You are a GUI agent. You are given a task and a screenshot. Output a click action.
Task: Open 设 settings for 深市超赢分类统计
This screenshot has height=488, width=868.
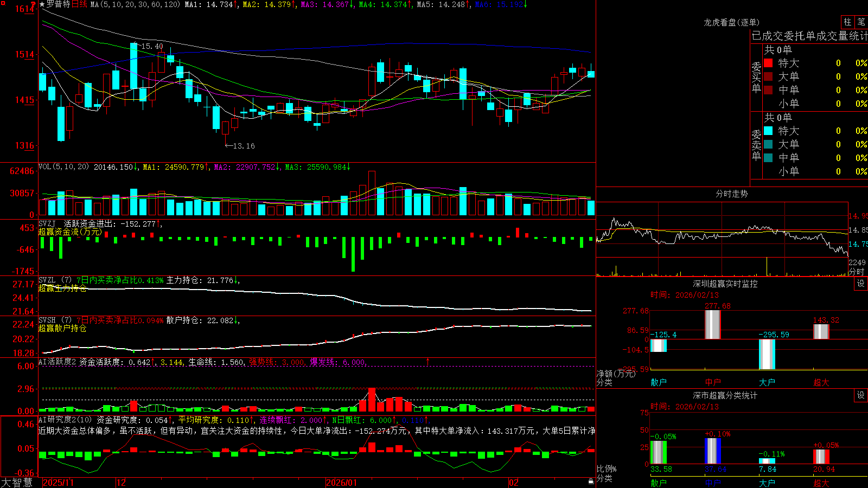(861, 395)
